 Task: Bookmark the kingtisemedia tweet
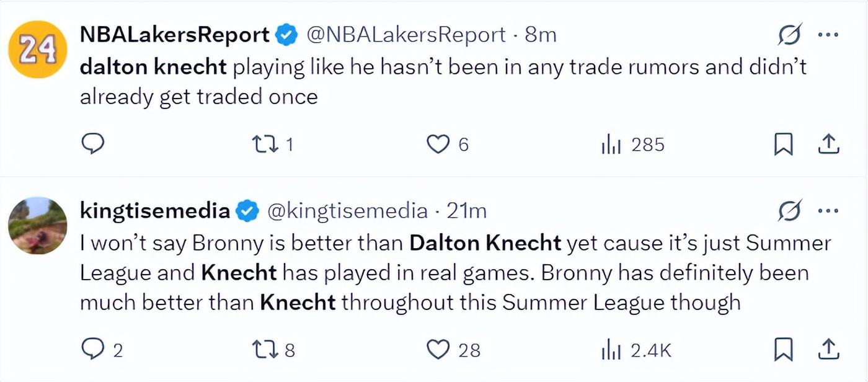point(784,350)
